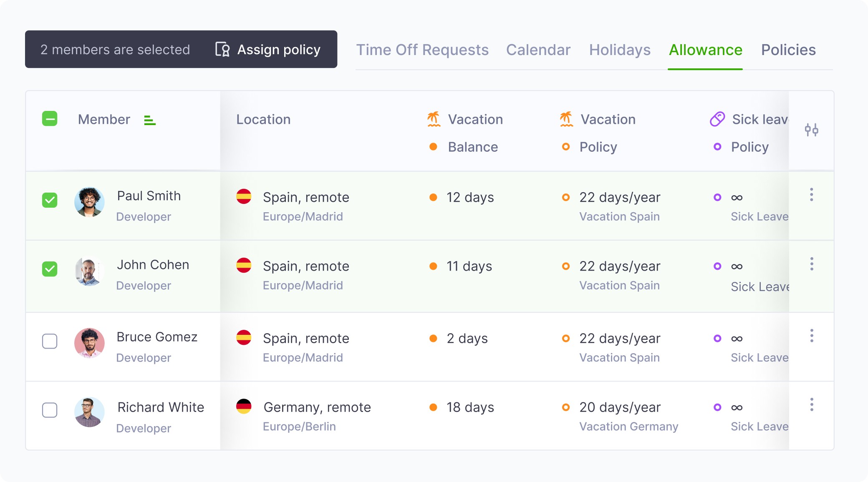
Task: Switch to the Calendar tab
Action: (x=538, y=50)
